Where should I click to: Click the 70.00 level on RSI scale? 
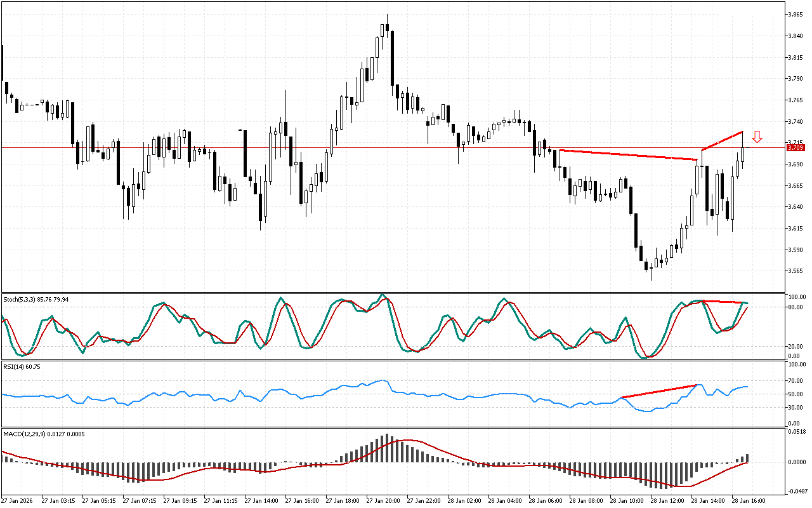coord(796,381)
